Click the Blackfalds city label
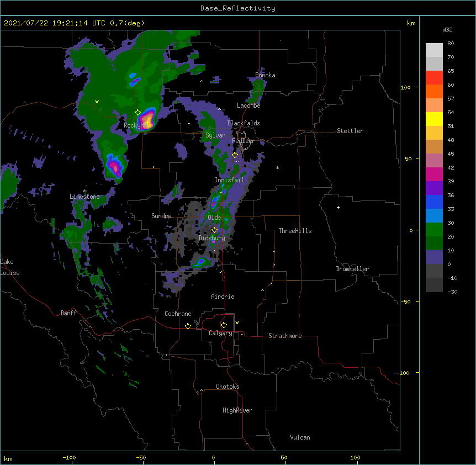The height and width of the screenshot is (465, 476). pos(244,123)
